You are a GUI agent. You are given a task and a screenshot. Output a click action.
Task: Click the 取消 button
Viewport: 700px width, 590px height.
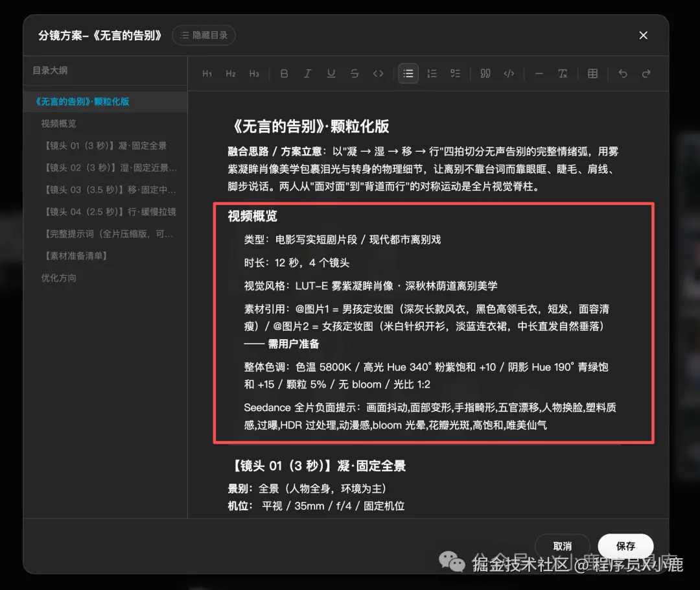(563, 546)
